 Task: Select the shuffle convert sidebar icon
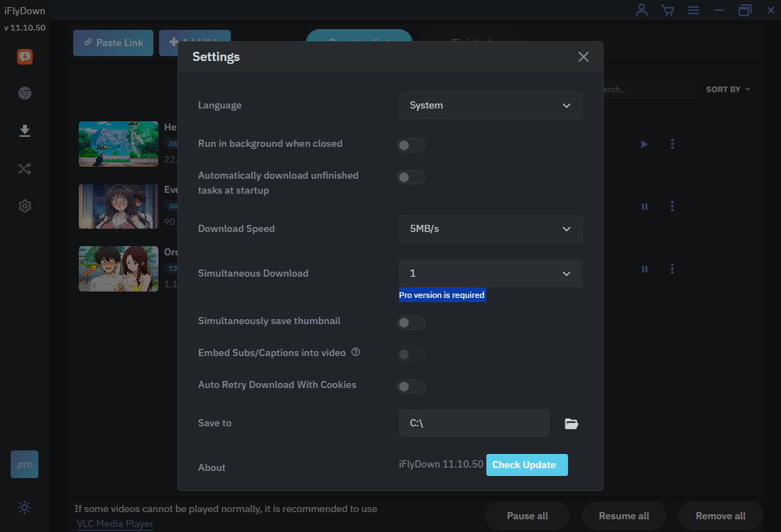(25, 169)
